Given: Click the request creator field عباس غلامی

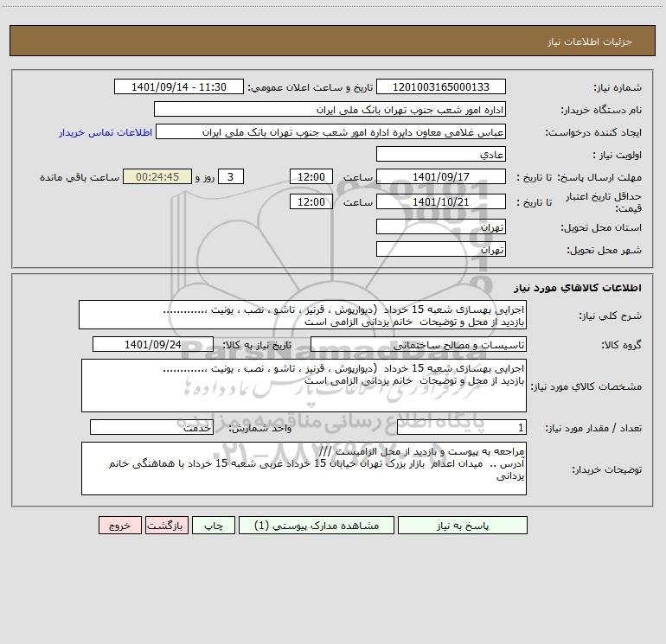Looking at the screenshot, I should pos(331,131).
